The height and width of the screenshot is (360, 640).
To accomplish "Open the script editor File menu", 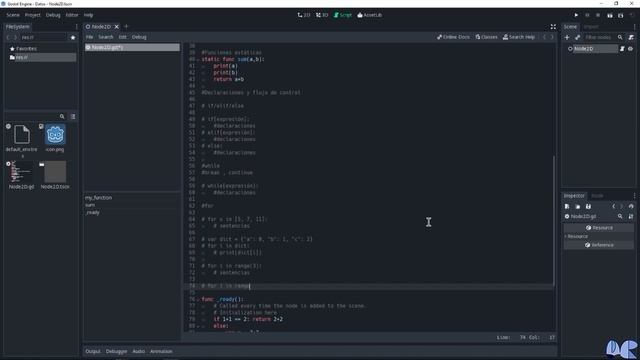I will pyautogui.click(x=89, y=37).
